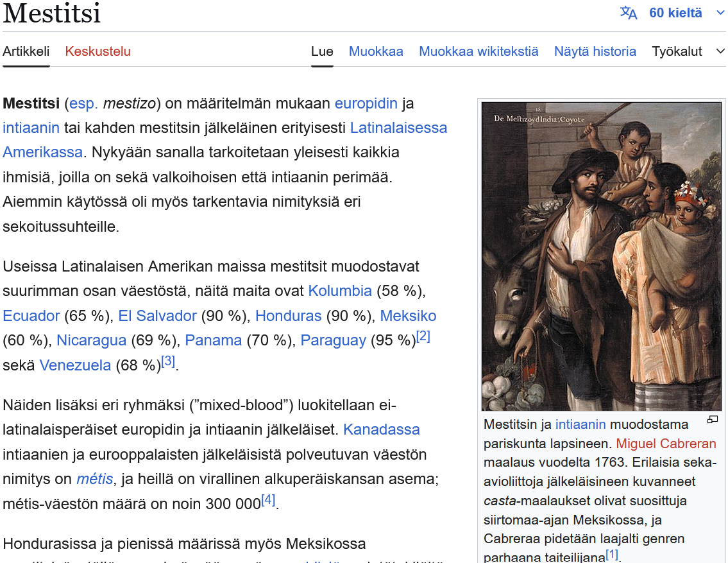Open the Meksiko link

click(x=408, y=316)
